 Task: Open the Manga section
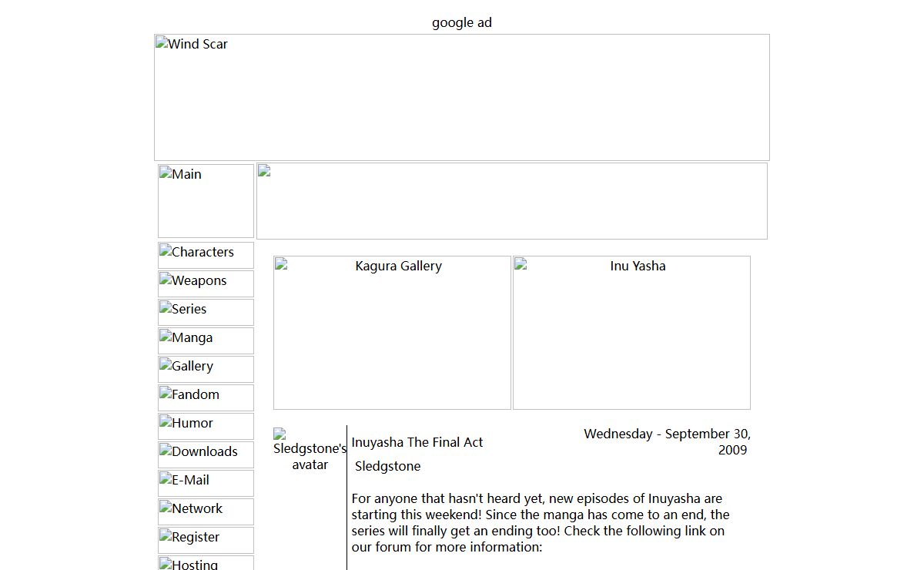[x=206, y=340]
